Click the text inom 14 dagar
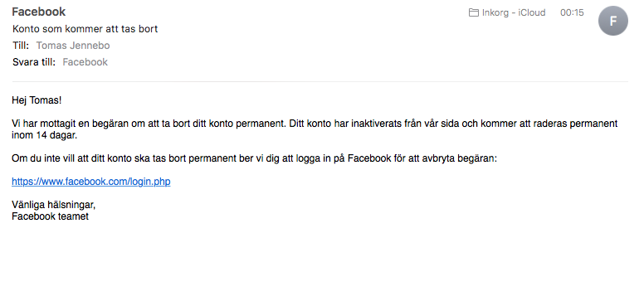The height and width of the screenshot is (301, 644). point(44,135)
